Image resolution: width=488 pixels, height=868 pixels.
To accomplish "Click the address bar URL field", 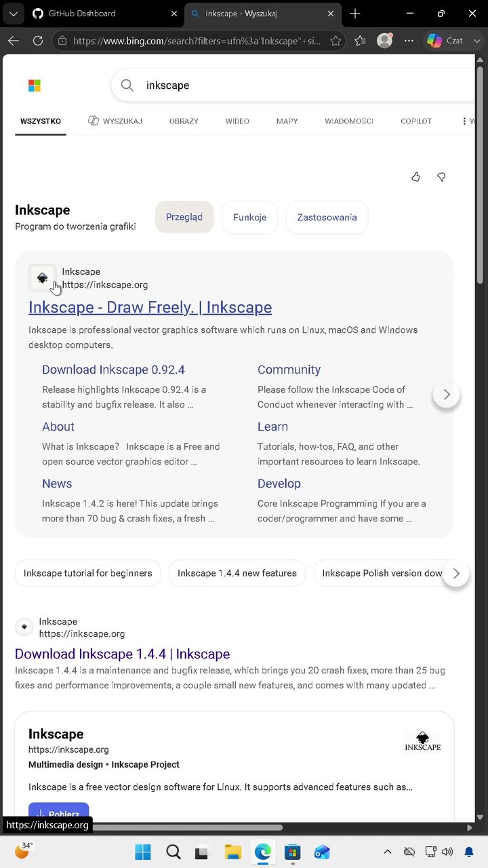I will (197, 41).
